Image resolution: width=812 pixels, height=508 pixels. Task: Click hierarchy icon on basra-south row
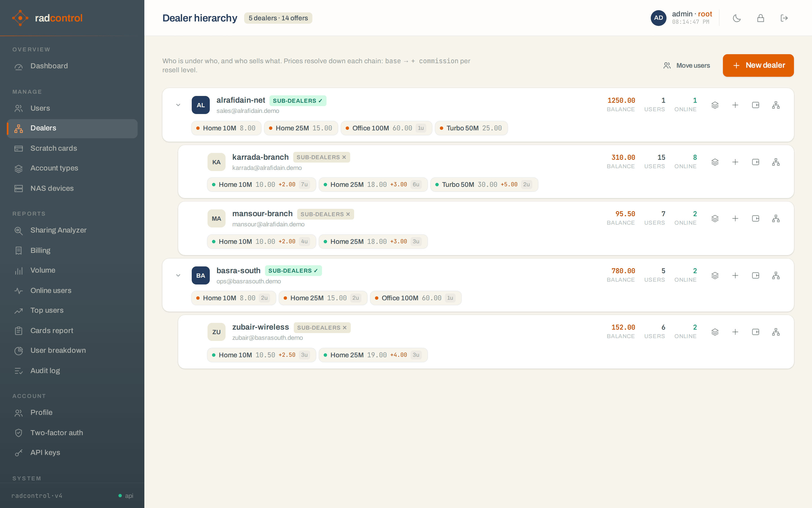776,275
